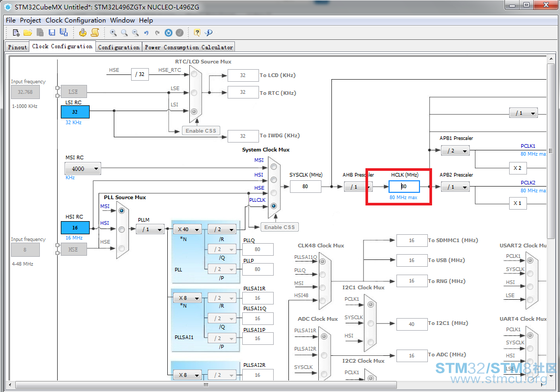Click the grey redo arrow icon
560x392 pixels.
[x=157, y=33]
